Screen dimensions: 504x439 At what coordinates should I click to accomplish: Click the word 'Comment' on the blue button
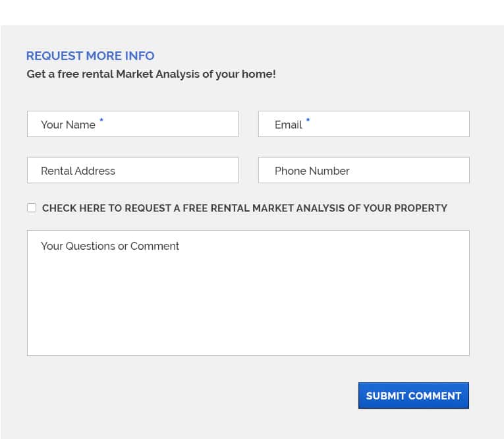(x=435, y=396)
